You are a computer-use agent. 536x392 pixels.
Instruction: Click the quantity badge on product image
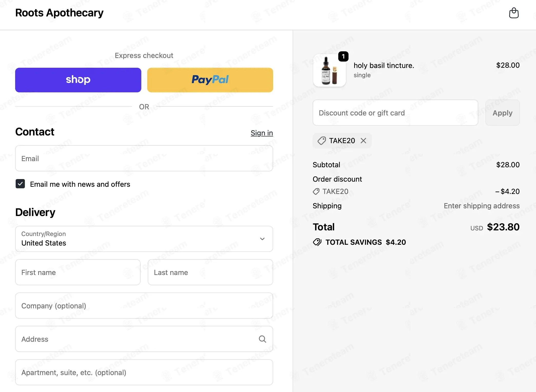(343, 56)
